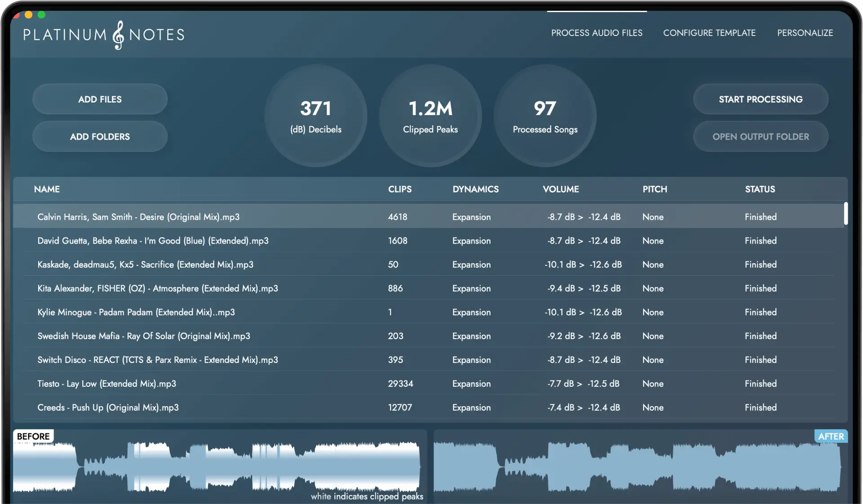The width and height of the screenshot is (863, 504).
Task: Click the yellow minimize window dot
Action: click(x=28, y=15)
